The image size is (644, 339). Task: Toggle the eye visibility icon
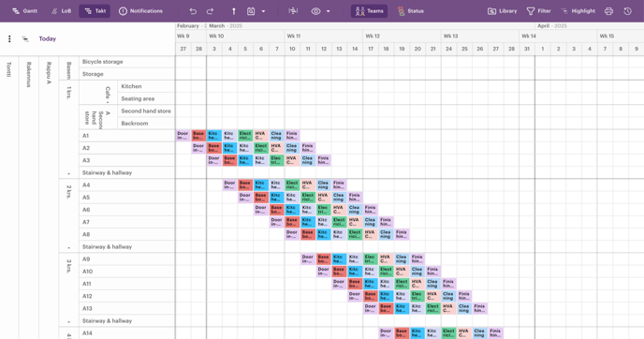315,11
